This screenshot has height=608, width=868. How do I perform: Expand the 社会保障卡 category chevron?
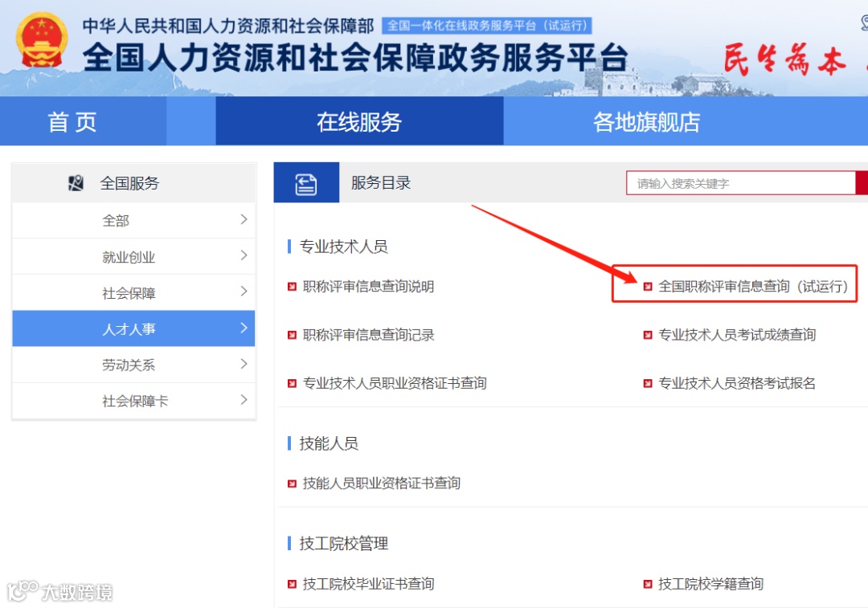244,400
